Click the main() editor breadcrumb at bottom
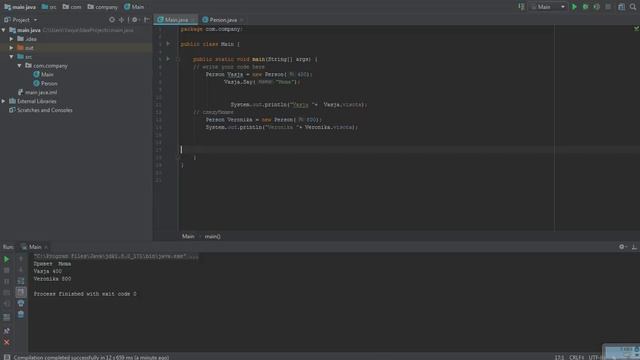Viewport: 640px width, 360px height. tap(213, 236)
